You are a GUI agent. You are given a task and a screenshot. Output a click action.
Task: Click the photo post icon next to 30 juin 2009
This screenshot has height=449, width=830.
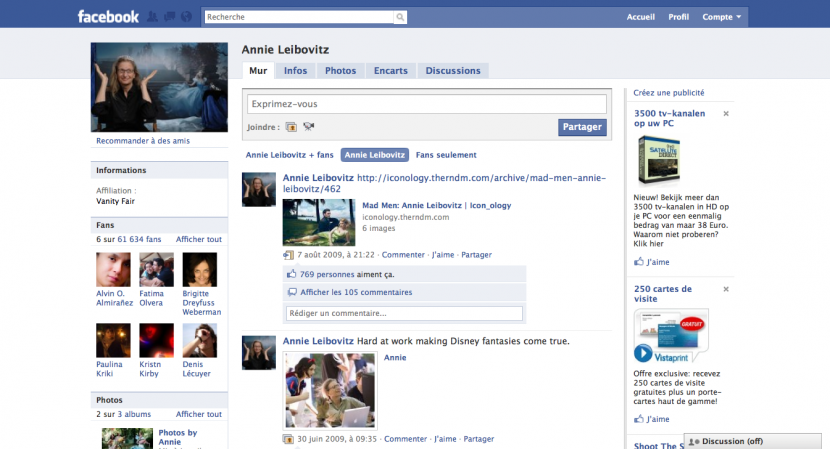(288, 439)
